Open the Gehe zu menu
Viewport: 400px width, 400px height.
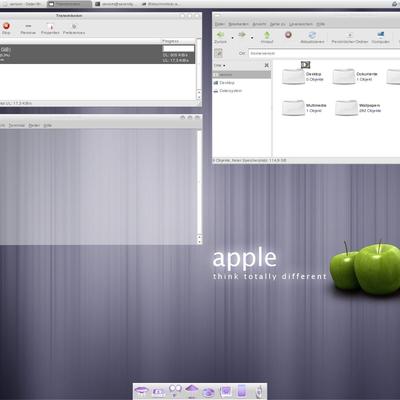coord(278,24)
